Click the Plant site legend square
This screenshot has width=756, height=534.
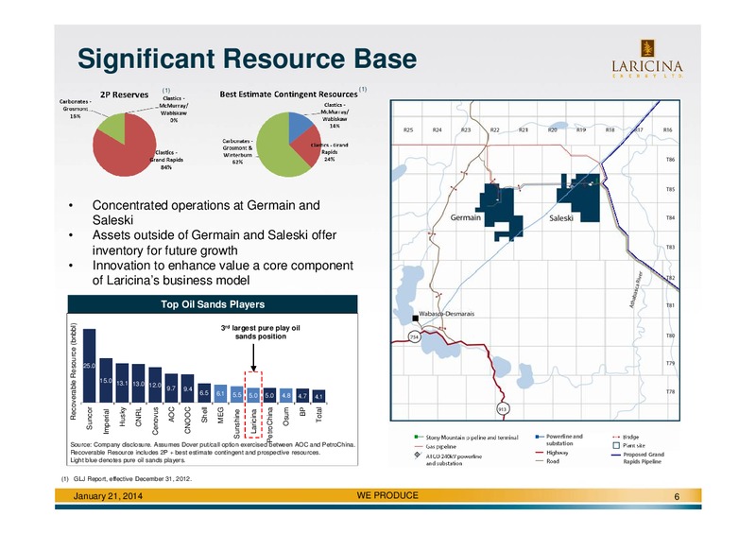click(x=616, y=446)
